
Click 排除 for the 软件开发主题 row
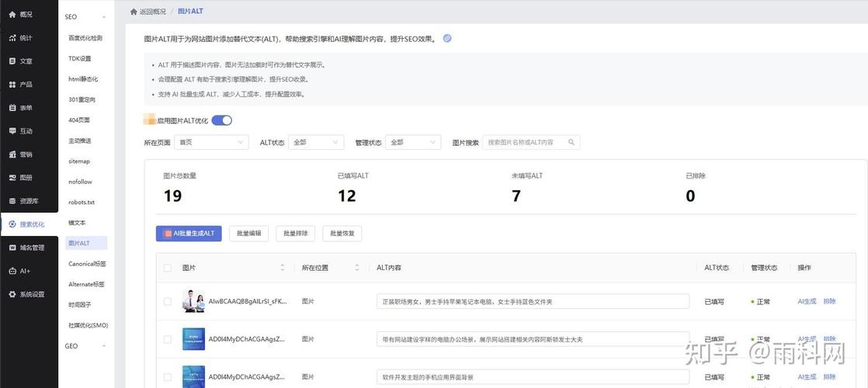click(x=829, y=377)
